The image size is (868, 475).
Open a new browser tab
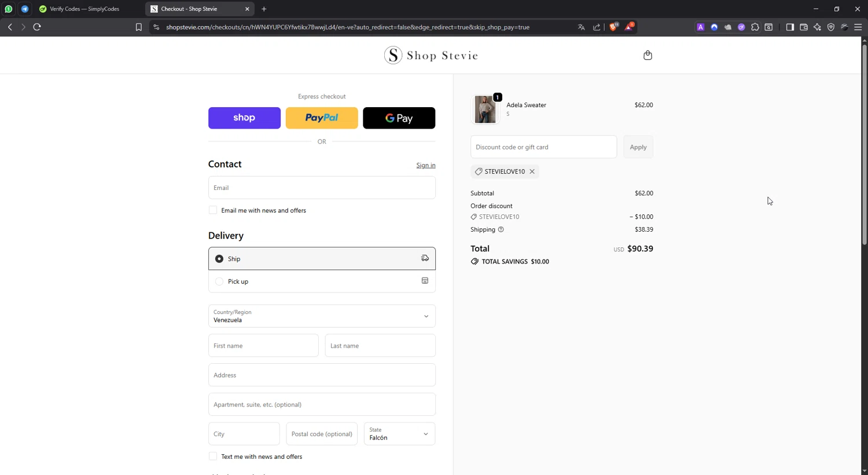click(264, 9)
